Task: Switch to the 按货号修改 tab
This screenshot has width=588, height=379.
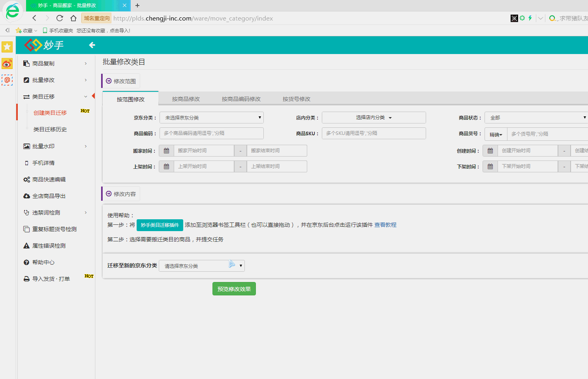Action: (296, 99)
